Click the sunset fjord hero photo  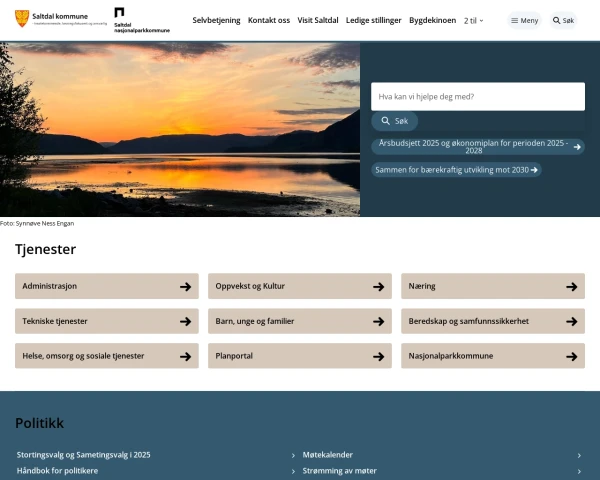click(x=180, y=129)
